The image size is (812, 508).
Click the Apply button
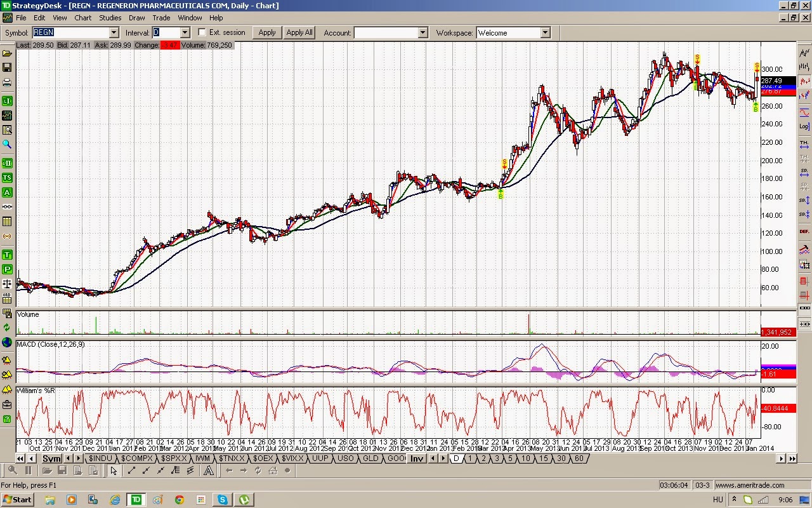point(267,32)
